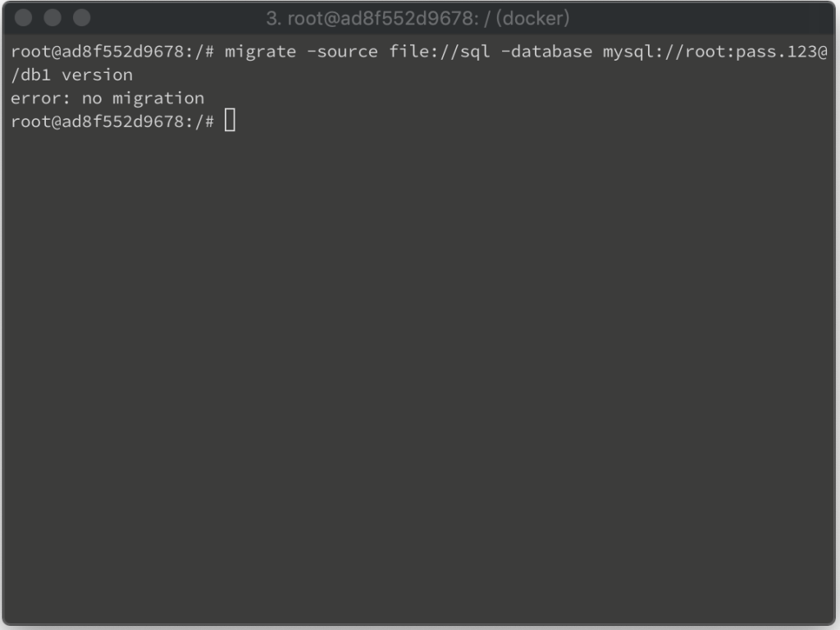Click the block cursor after the prompt

[x=230, y=120]
